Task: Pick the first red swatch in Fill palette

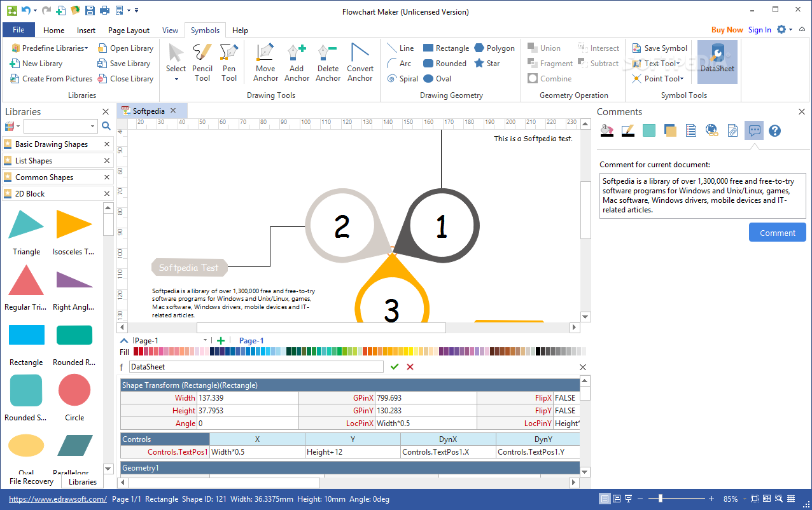Action: (136, 351)
